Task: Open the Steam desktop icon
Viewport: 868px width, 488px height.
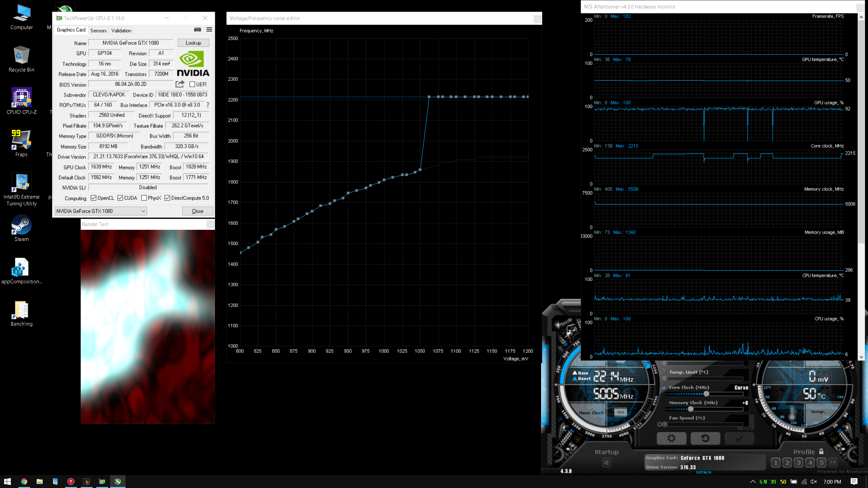Action: (21, 228)
